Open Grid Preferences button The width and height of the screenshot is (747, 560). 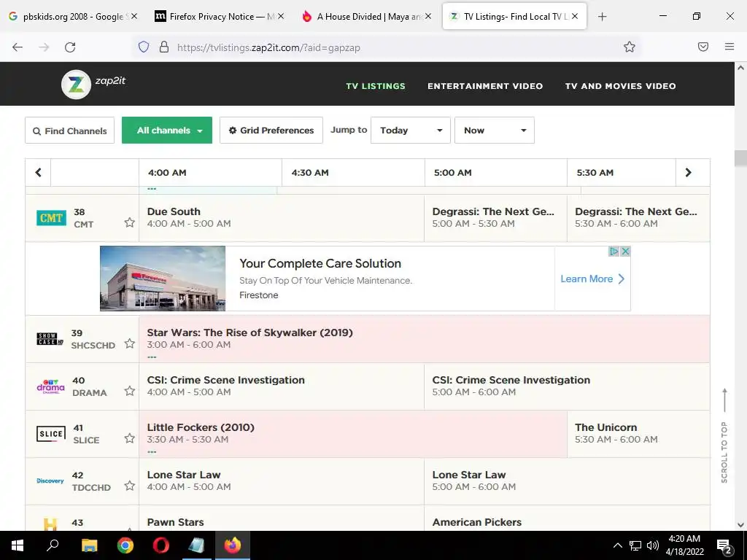271,130
